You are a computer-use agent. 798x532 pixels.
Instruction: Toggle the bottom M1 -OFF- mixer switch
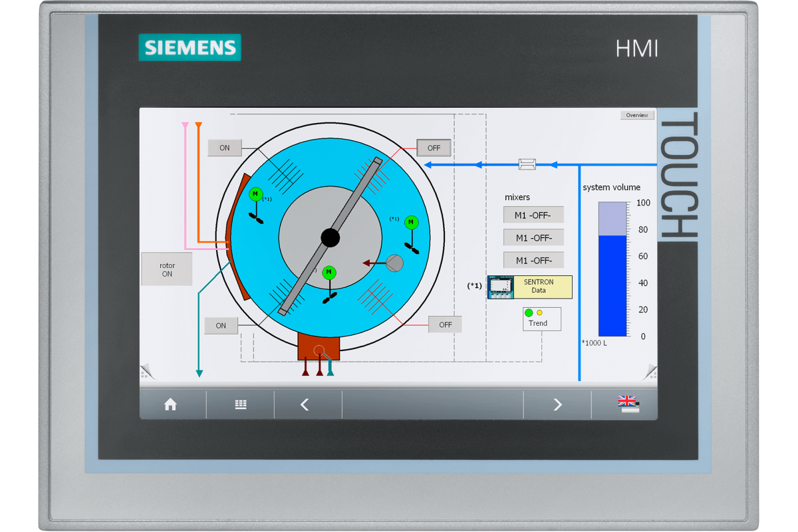(533, 260)
